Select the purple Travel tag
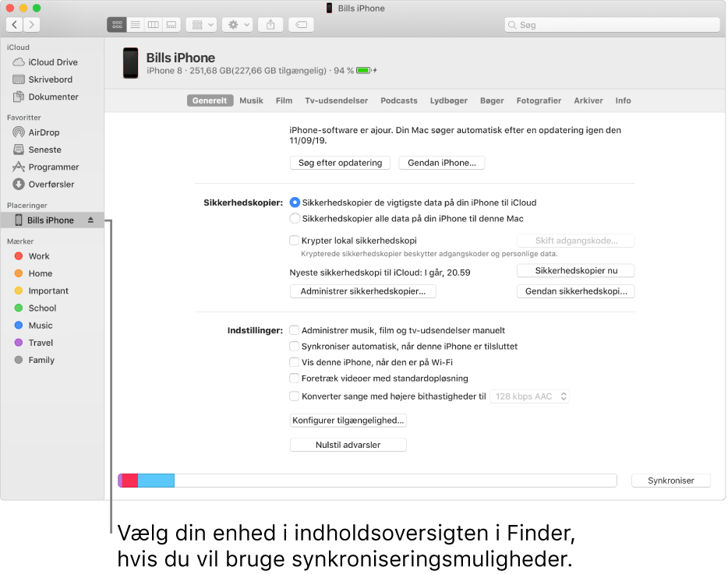 pos(19,343)
